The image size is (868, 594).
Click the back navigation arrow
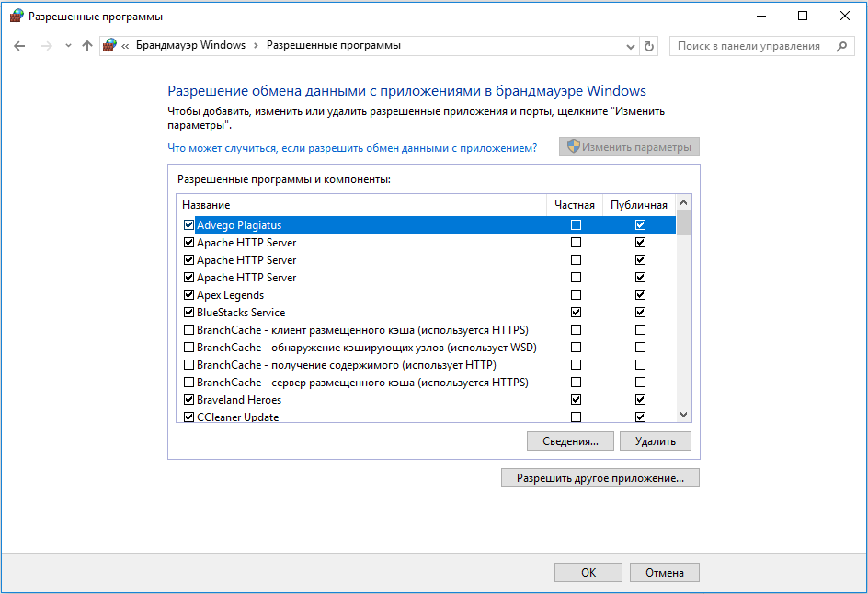tap(19, 46)
